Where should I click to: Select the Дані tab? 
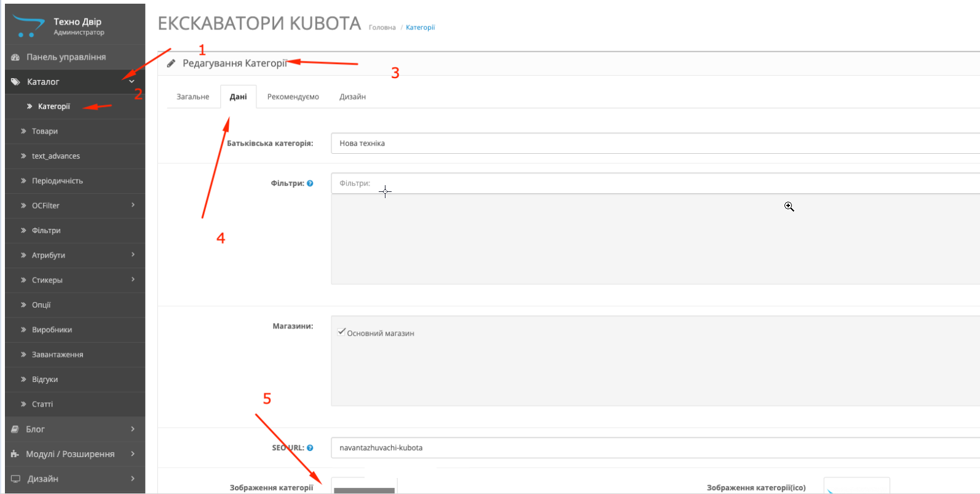pos(239,97)
